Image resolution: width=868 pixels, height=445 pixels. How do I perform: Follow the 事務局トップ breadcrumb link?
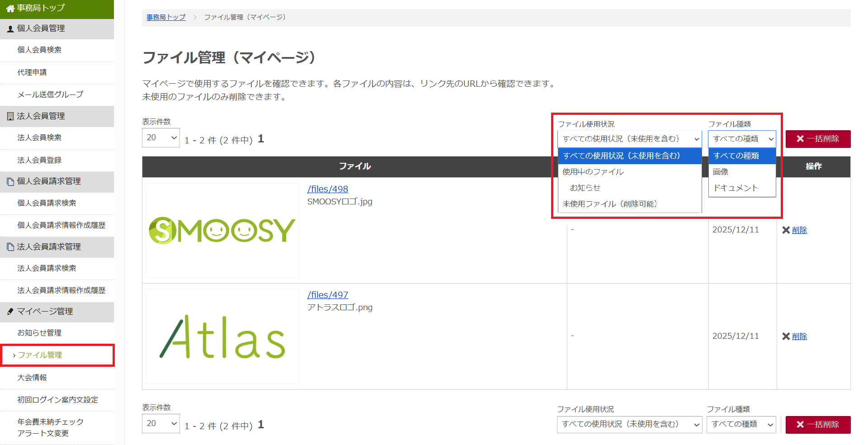tap(165, 17)
